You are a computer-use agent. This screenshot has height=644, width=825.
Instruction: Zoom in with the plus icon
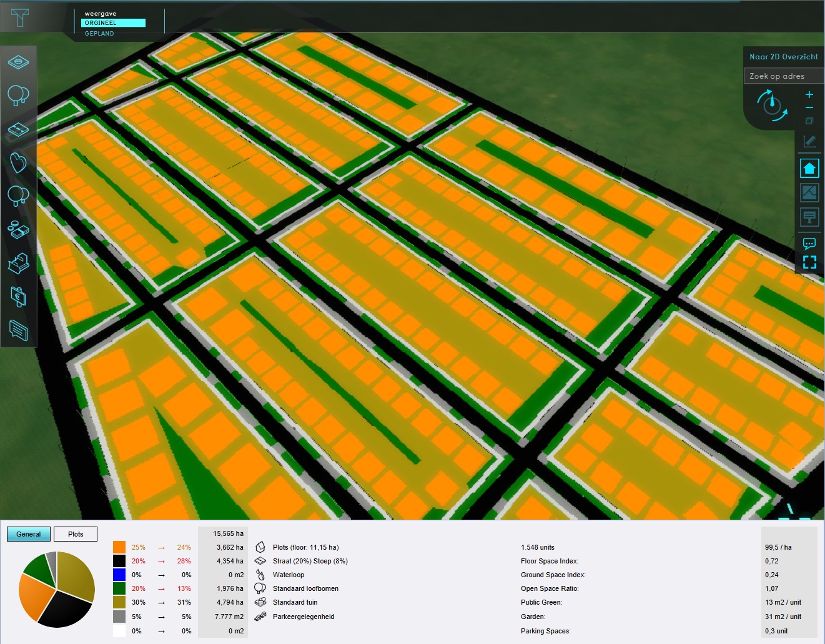pos(809,94)
